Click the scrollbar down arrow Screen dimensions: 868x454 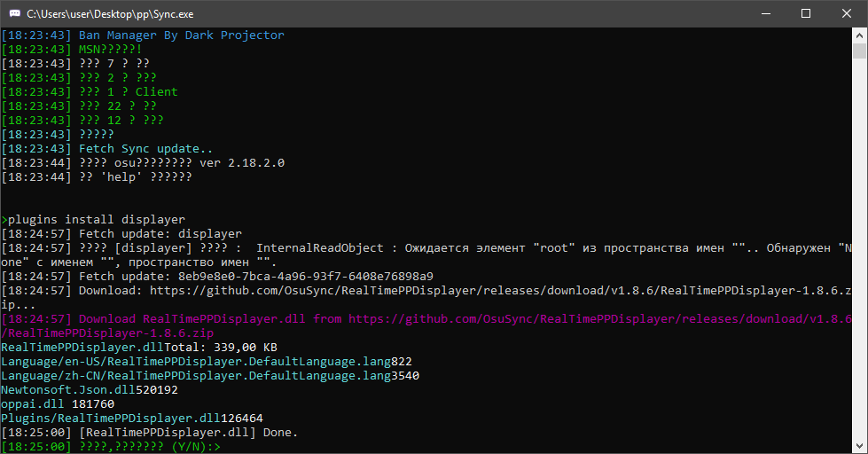click(859, 446)
